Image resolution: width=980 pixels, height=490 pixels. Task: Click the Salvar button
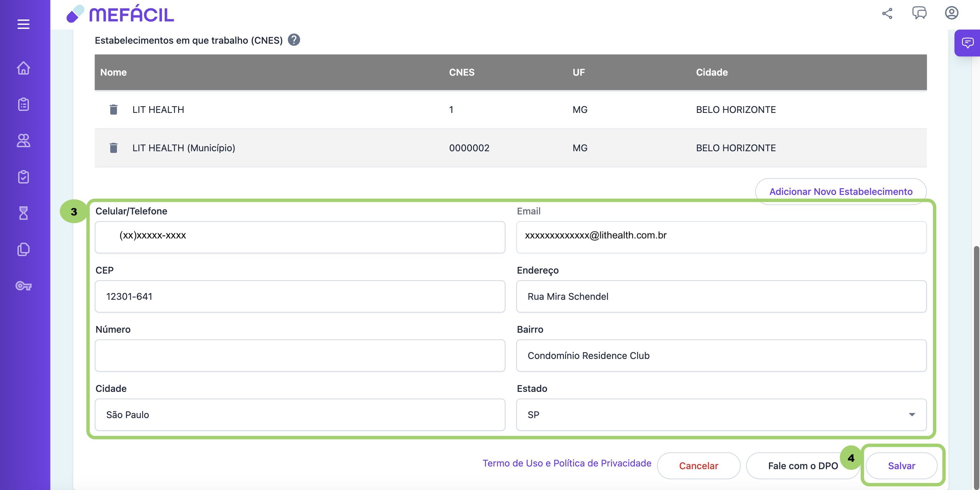tap(901, 466)
